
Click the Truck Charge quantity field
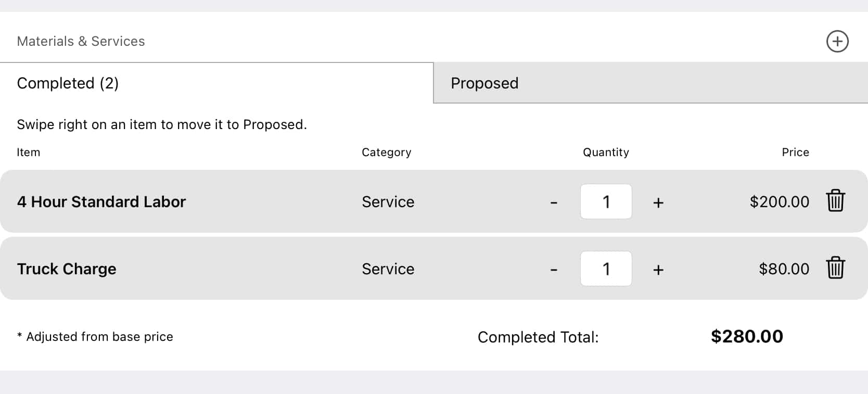point(606,269)
